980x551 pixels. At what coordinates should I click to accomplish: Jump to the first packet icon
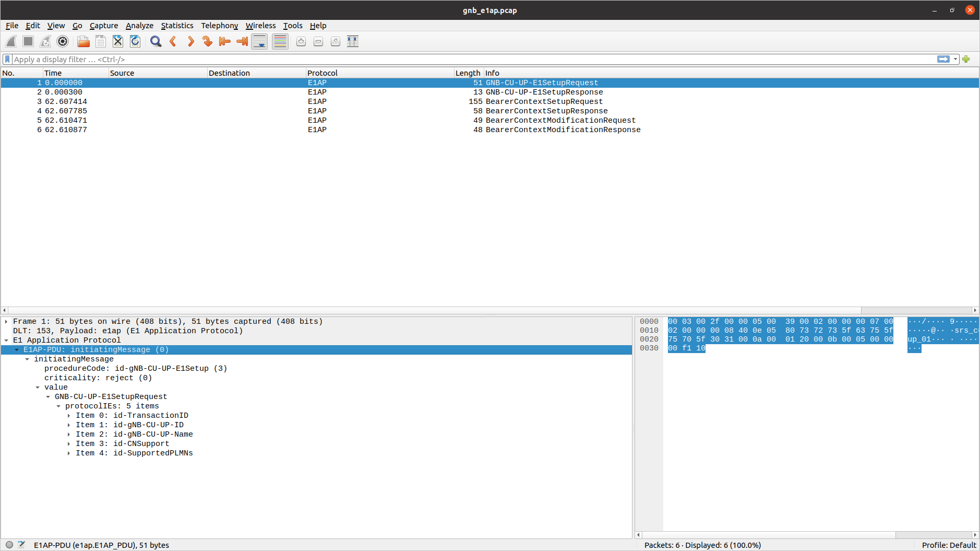225,42
